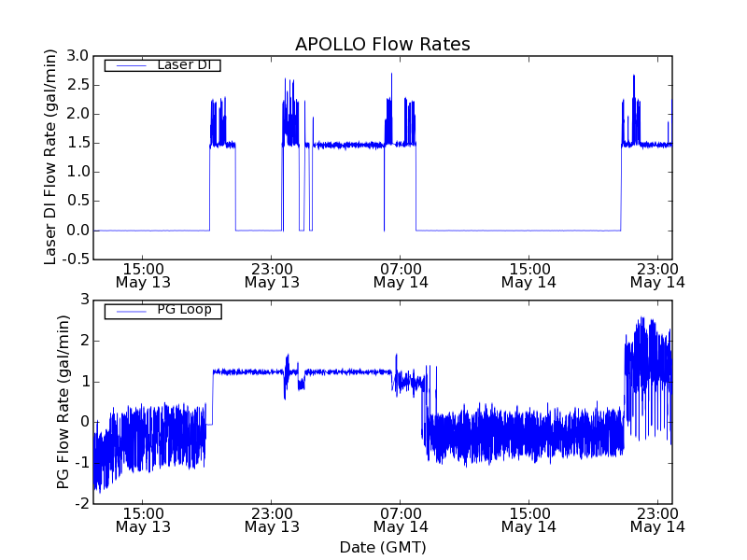747x560 pixels.
Task: Click '15:00 May 14' under the PG Loop plot
Action: coord(529,521)
